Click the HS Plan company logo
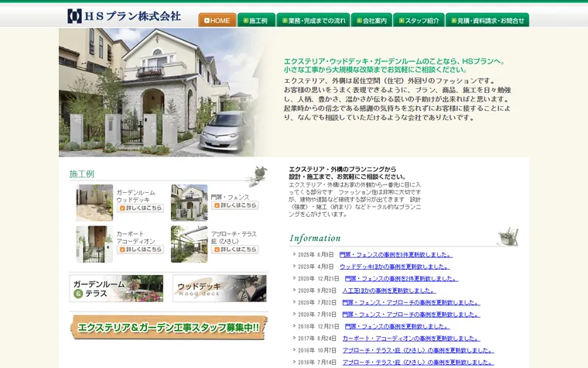The height and width of the screenshot is (368, 588). (124, 16)
